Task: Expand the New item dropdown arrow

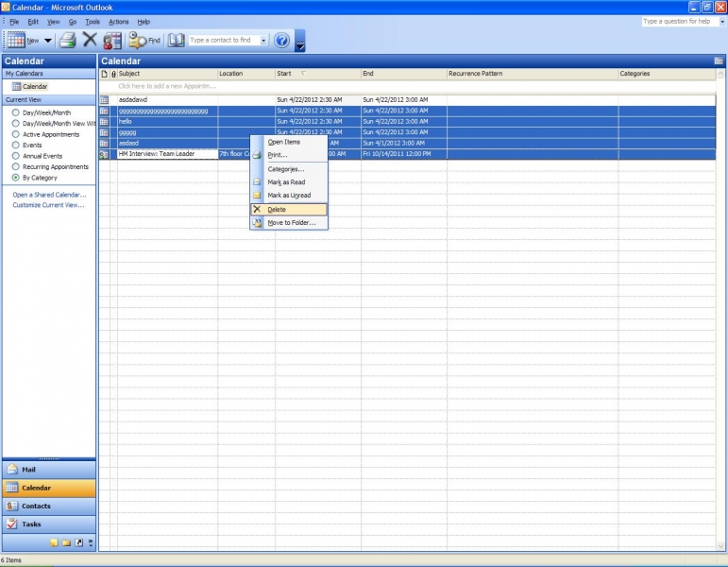Action: click(48, 41)
